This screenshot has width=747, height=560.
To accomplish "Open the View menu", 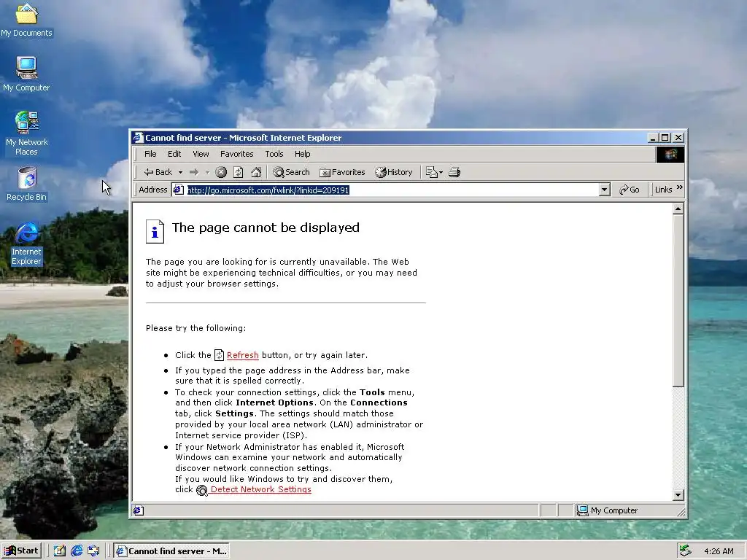I will click(x=201, y=154).
